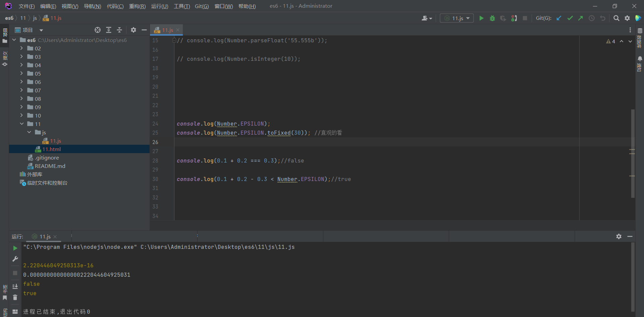
Task: Hide the project tool window
Action: pyautogui.click(x=144, y=30)
